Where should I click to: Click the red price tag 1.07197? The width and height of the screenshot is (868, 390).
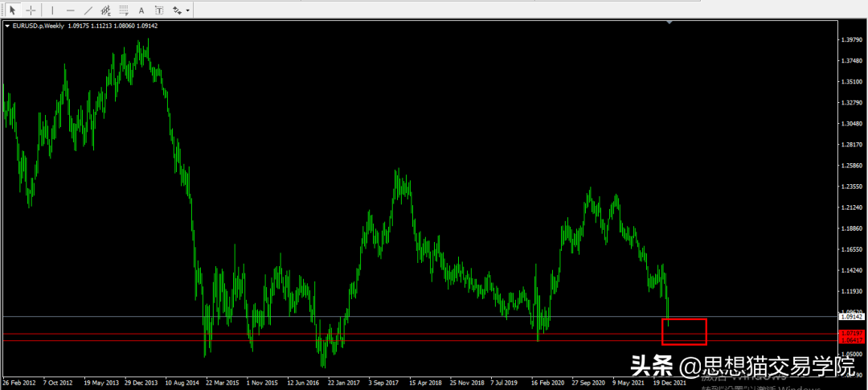click(851, 334)
